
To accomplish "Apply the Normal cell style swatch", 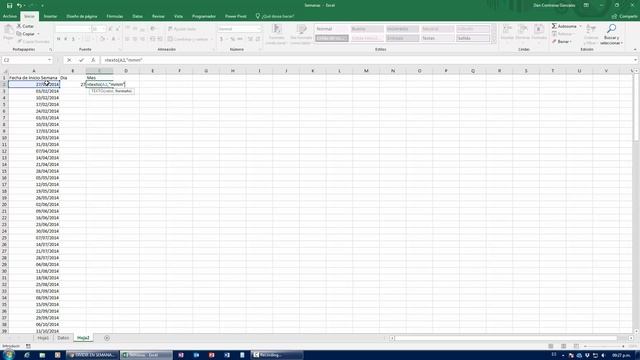I will pyautogui.click(x=331, y=29).
